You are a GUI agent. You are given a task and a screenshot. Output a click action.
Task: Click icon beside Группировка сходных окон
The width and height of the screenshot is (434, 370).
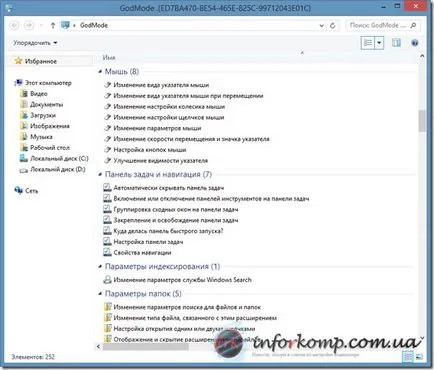[107, 209]
